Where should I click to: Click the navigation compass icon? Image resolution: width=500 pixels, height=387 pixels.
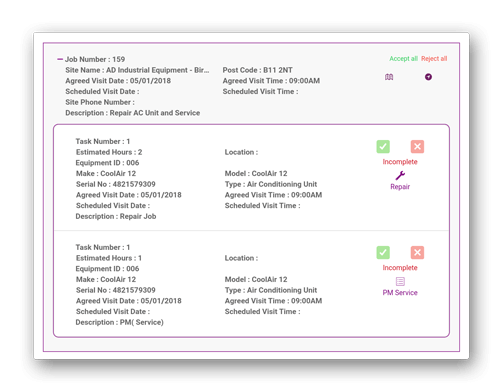tap(428, 77)
